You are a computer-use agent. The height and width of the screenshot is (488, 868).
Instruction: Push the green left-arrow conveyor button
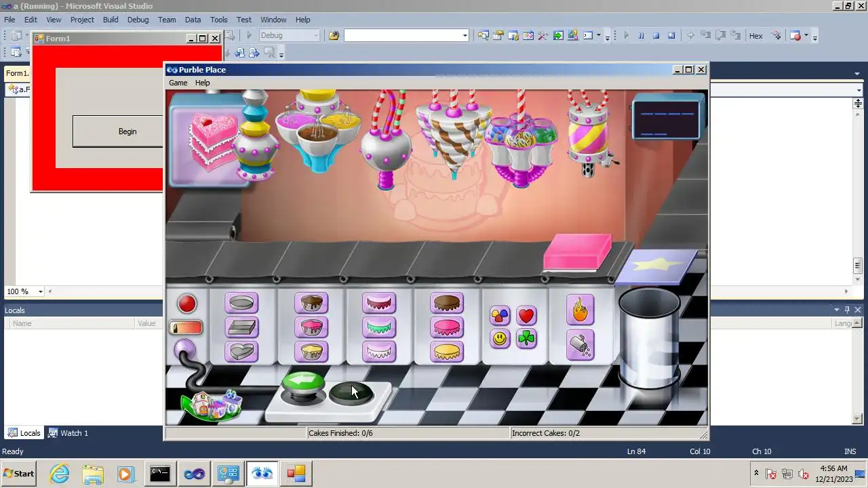click(303, 384)
